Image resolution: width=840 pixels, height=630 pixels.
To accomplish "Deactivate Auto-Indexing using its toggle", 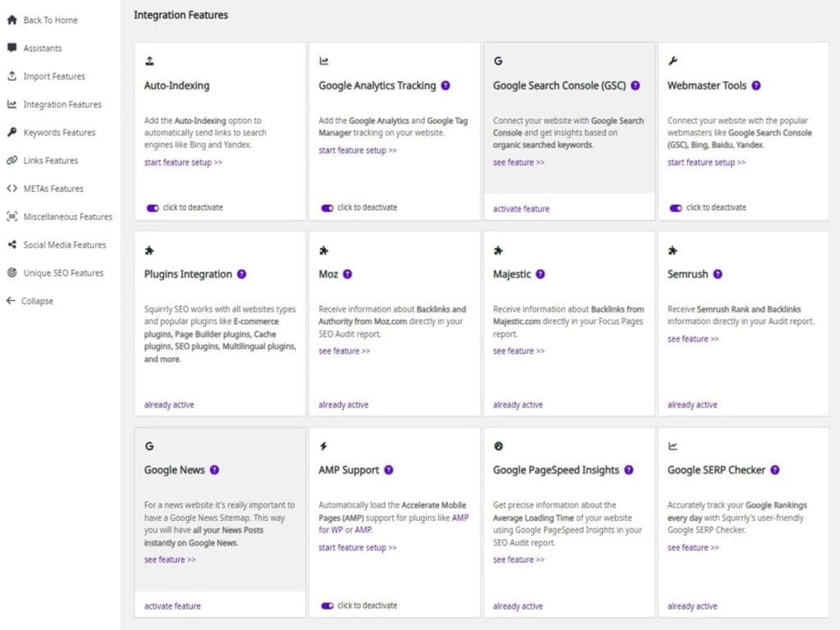I will [152, 208].
